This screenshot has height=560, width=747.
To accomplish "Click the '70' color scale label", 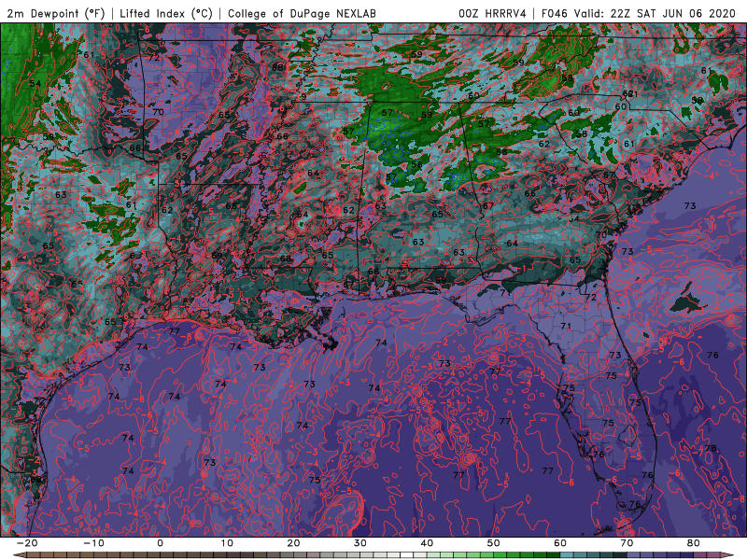I will (627, 543).
